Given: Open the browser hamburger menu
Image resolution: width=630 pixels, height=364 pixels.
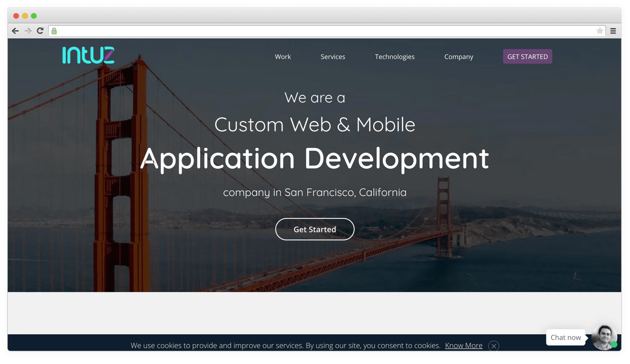Looking at the screenshot, I should coord(613,31).
